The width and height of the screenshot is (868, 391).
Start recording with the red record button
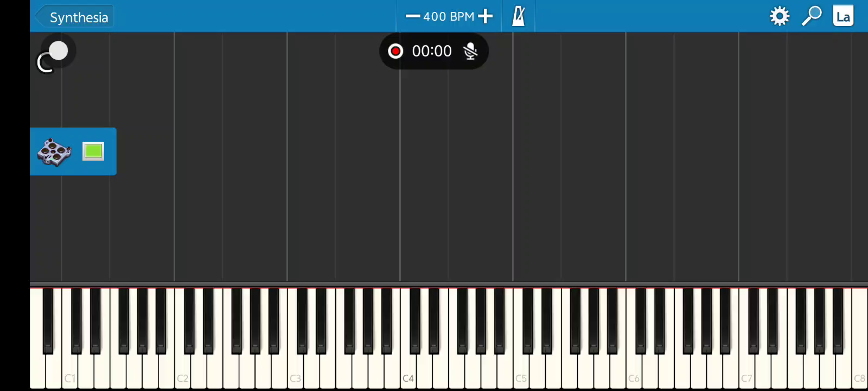pyautogui.click(x=395, y=51)
